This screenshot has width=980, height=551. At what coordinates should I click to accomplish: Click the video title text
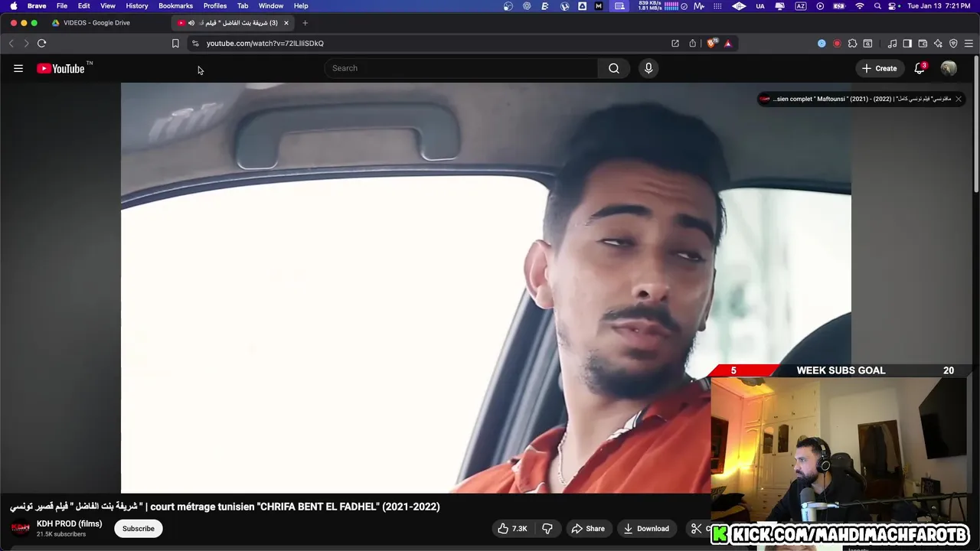click(x=225, y=507)
